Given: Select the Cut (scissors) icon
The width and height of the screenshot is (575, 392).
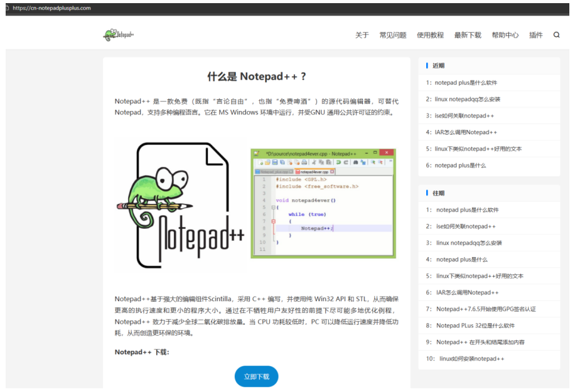Looking at the screenshot, I should pyautogui.click(x=314, y=162).
